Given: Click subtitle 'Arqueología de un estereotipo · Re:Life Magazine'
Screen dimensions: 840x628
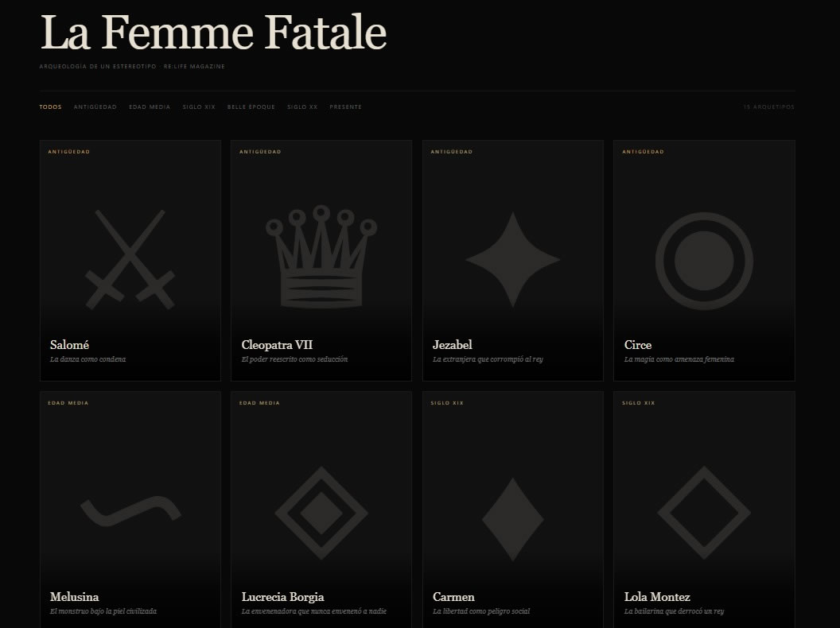Looking at the screenshot, I should click(x=132, y=67).
